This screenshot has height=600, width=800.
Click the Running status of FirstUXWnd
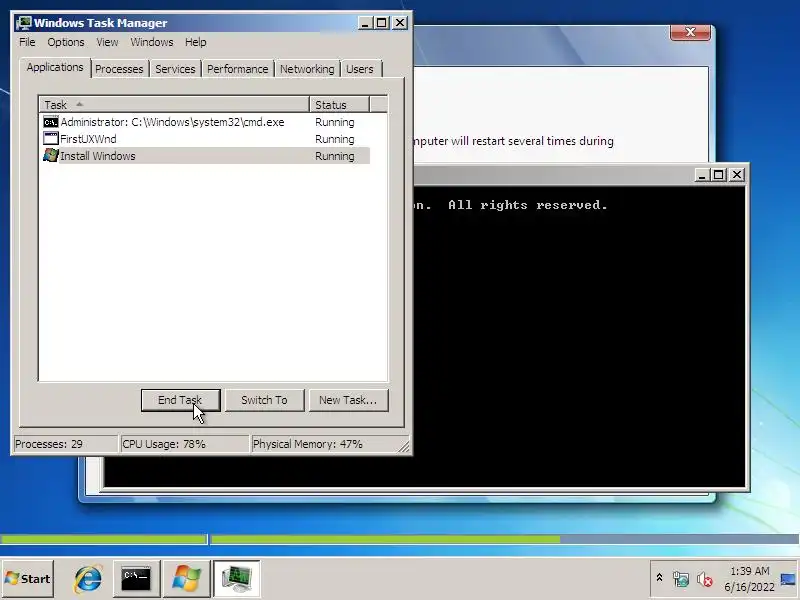[x=335, y=139]
